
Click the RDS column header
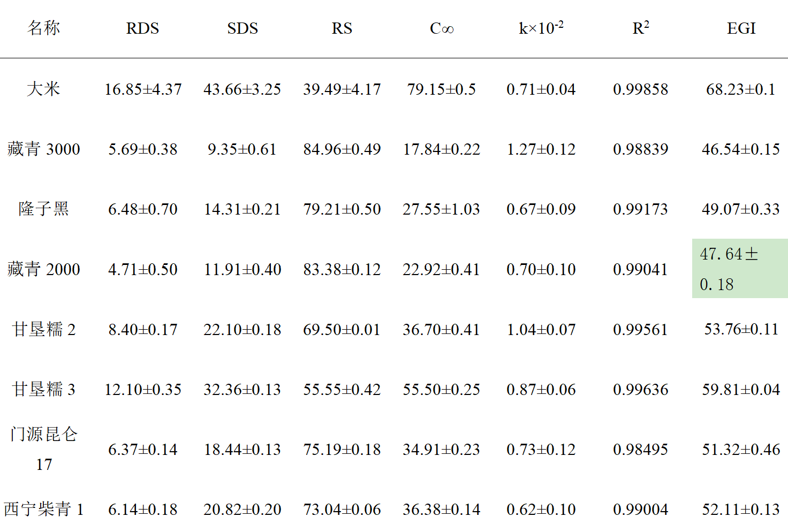142,28
